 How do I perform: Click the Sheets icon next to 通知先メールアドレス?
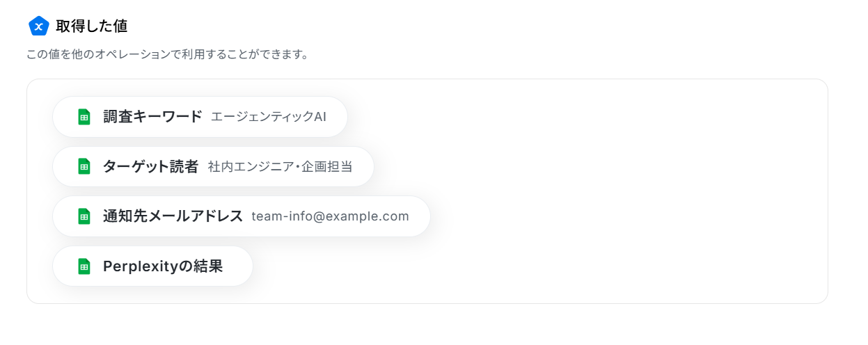coord(84,216)
